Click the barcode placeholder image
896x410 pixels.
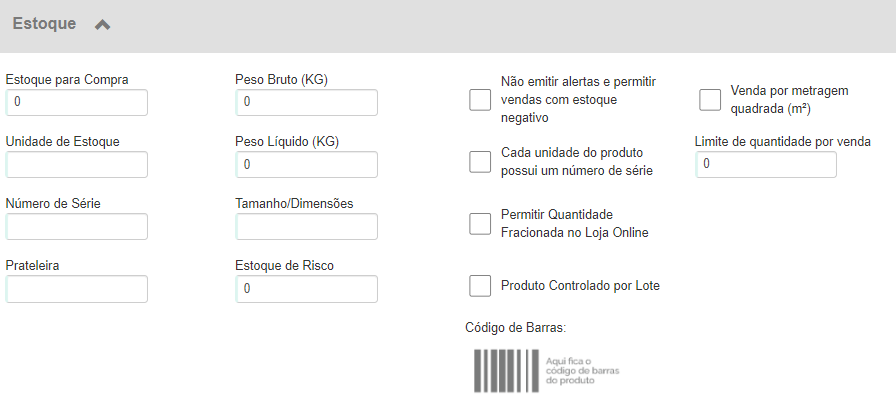click(x=506, y=371)
